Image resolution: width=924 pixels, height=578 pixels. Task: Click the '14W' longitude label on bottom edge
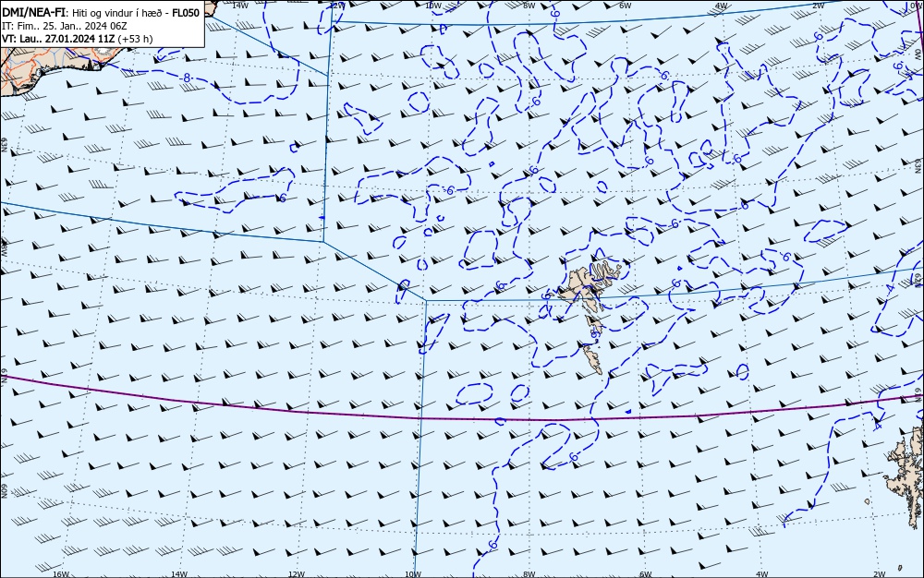point(179,574)
